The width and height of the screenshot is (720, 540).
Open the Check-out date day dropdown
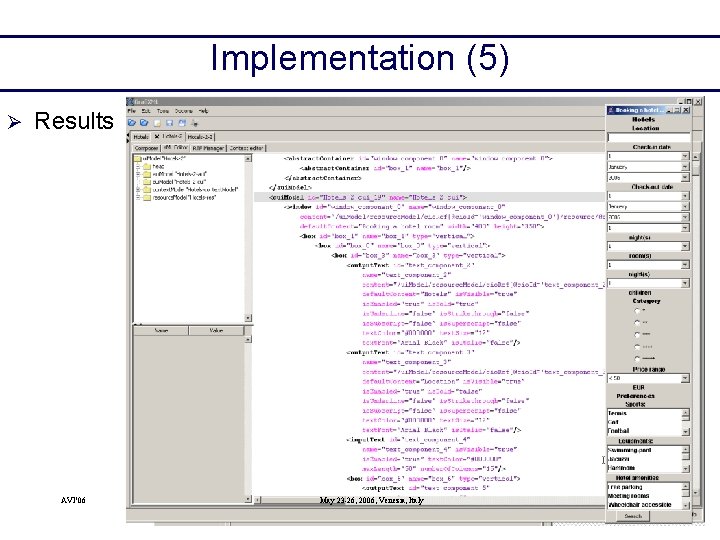(685, 196)
